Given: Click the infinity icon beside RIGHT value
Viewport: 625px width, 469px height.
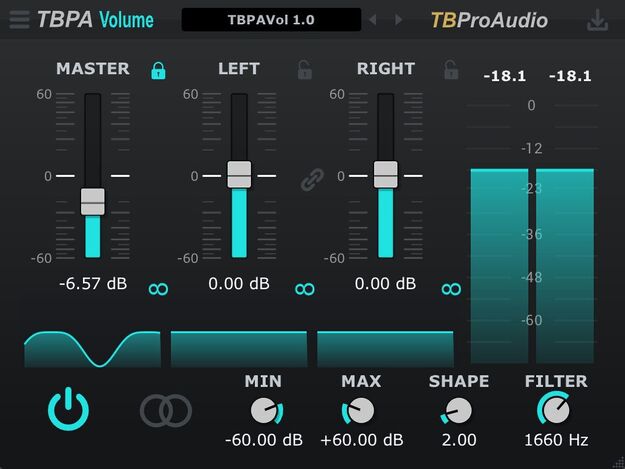Looking at the screenshot, I should tap(451, 289).
